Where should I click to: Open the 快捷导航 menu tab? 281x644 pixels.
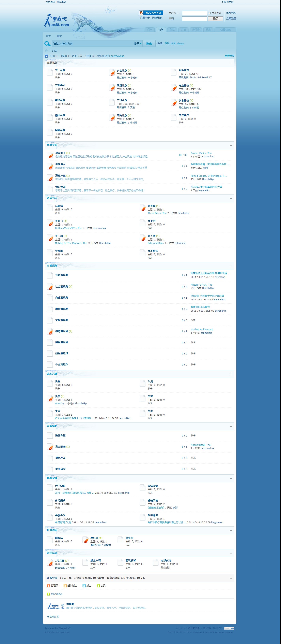pos(225,30)
